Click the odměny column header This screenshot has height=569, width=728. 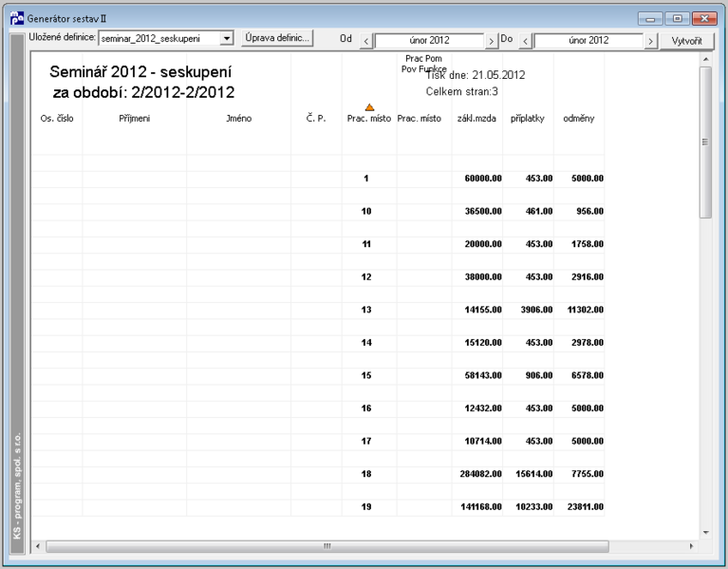(578, 119)
